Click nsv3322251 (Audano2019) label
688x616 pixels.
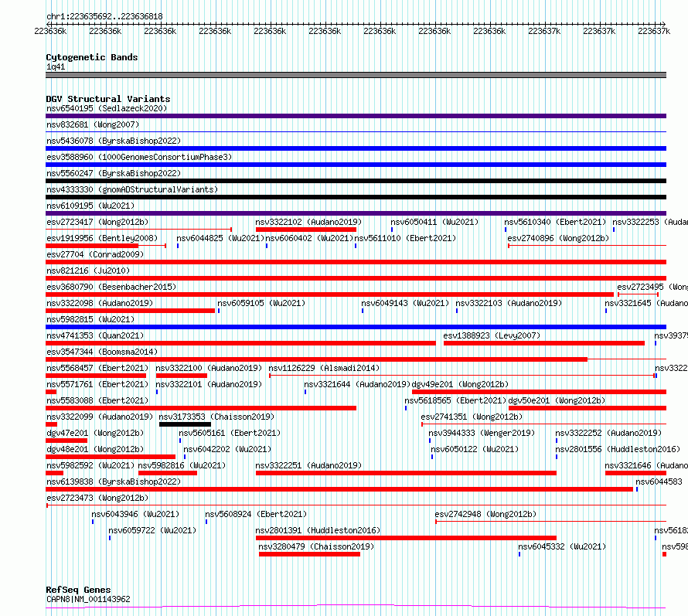click(308, 465)
